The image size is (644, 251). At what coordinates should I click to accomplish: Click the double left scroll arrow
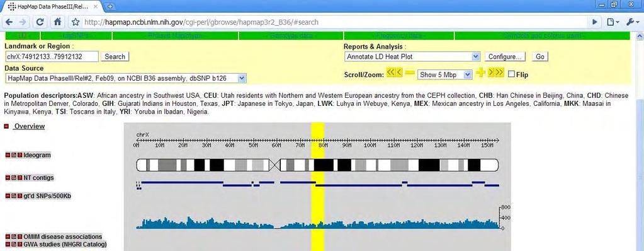click(x=391, y=73)
